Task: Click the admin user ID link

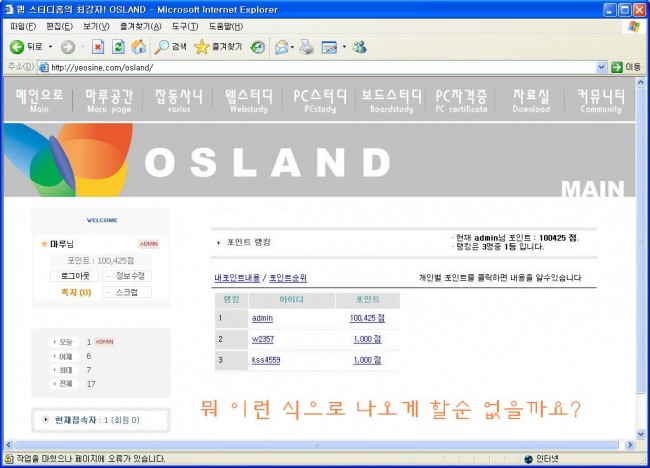Action: tap(262, 318)
